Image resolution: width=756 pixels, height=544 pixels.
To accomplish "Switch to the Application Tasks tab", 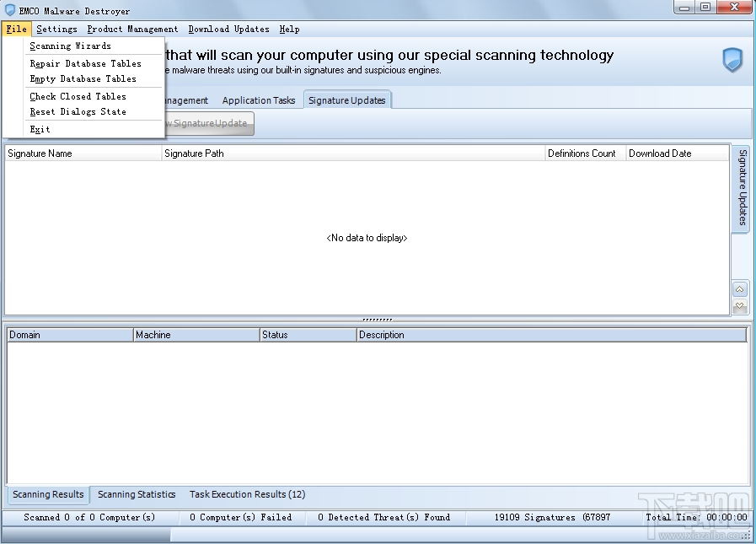I will (x=258, y=100).
